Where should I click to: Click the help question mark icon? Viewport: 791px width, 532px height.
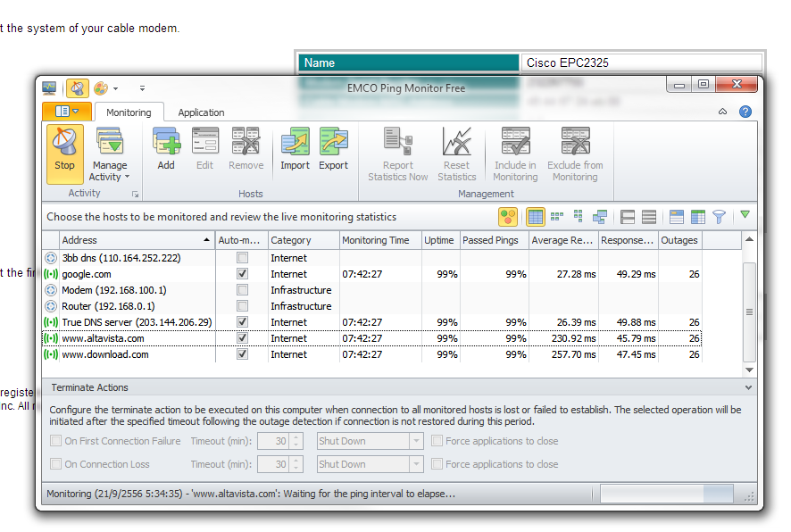pyautogui.click(x=745, y=112)
